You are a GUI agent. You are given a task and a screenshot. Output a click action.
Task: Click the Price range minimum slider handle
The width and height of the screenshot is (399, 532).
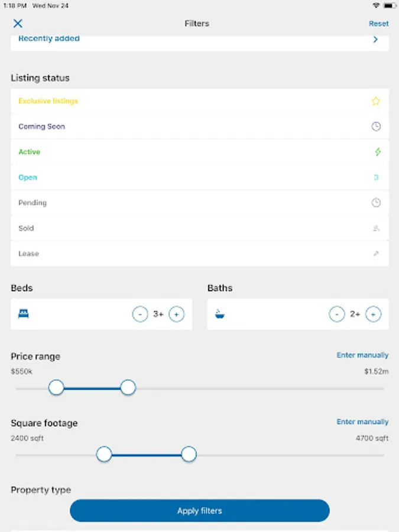pyautogui.click(x=56, y=388)
